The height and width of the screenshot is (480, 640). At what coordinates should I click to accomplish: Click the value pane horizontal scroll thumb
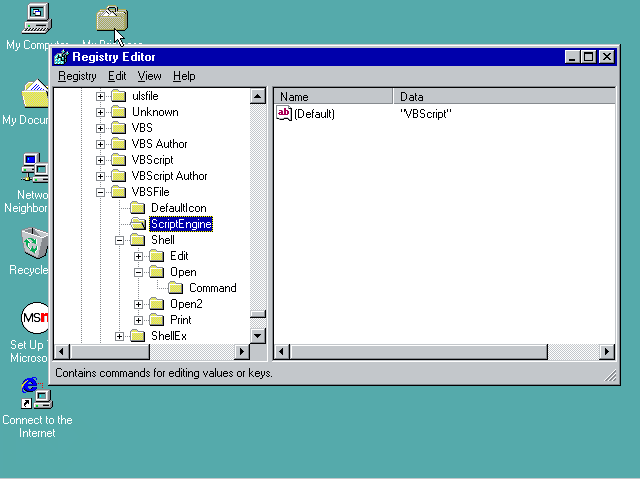click(419, 352)
